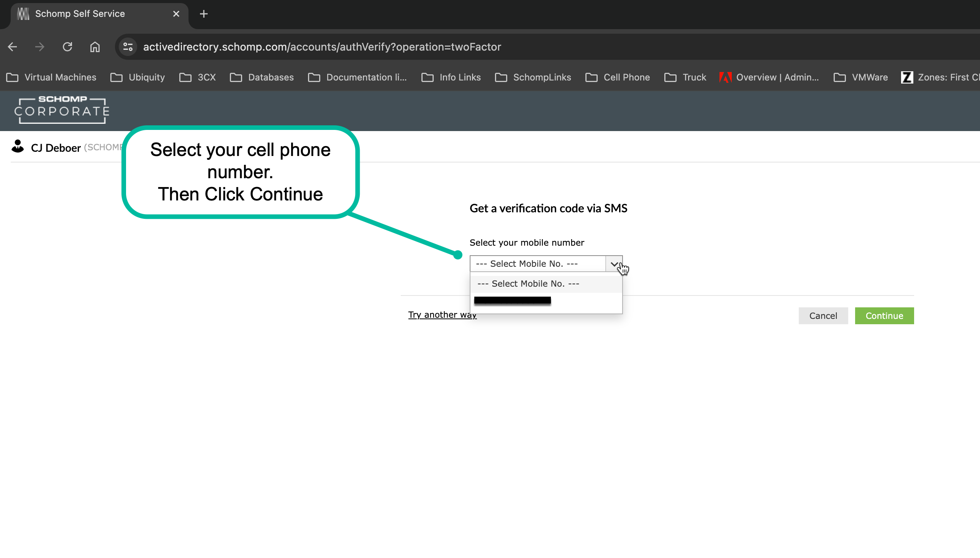Click the Schomp Corporate logo
980x558 pixels.
62,110
